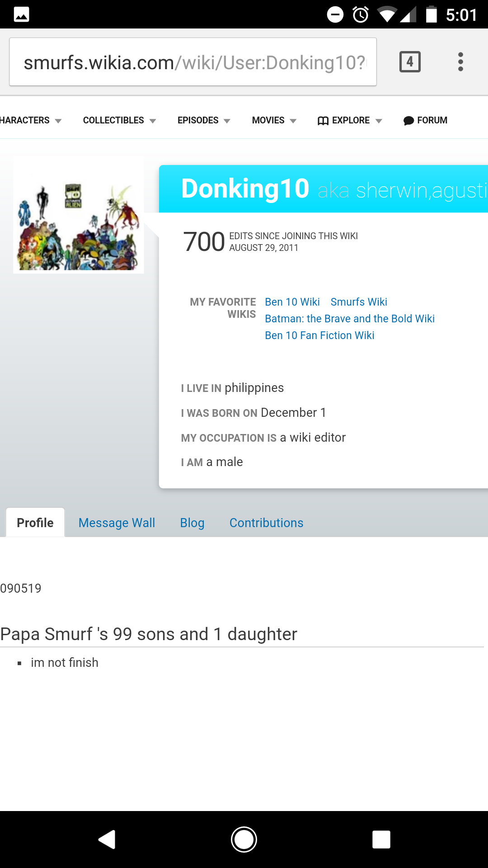Tap the Android back navigation button
Screen dimensions: 488x868
pyautogui.click(x=107, y=840)
